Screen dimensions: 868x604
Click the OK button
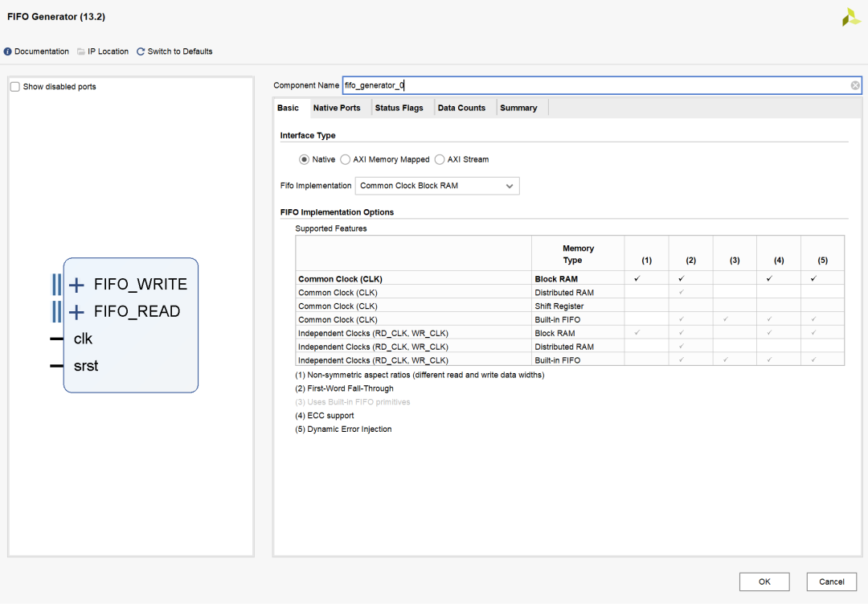[764, 581]
